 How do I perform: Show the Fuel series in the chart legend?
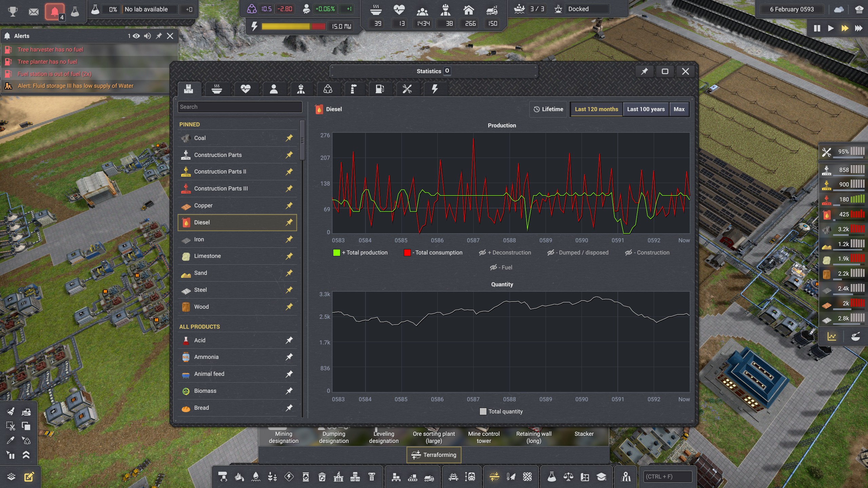(493, 267)
